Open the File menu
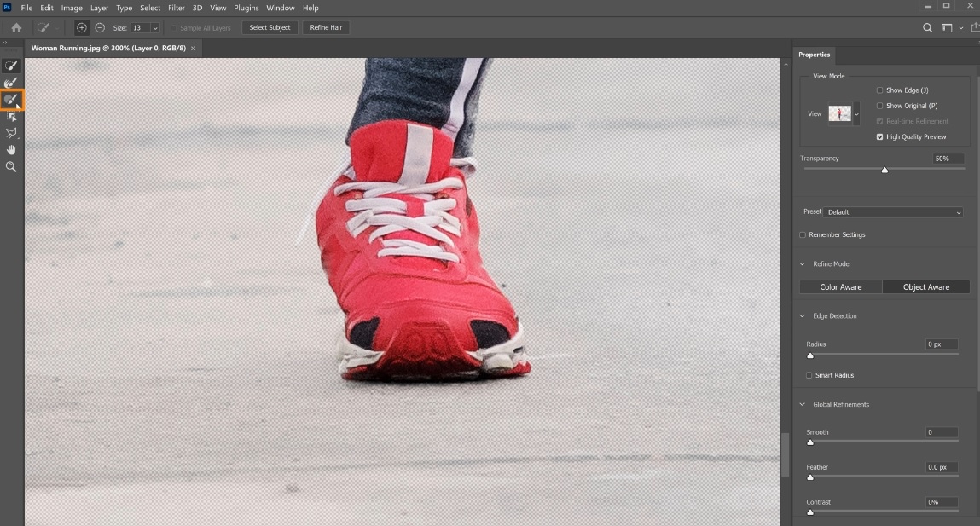 26,8
